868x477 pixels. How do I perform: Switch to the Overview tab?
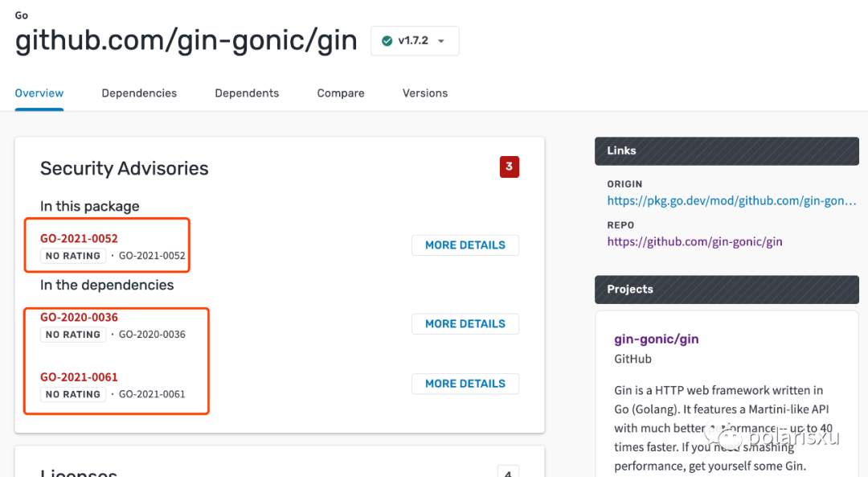pos(39,93)
